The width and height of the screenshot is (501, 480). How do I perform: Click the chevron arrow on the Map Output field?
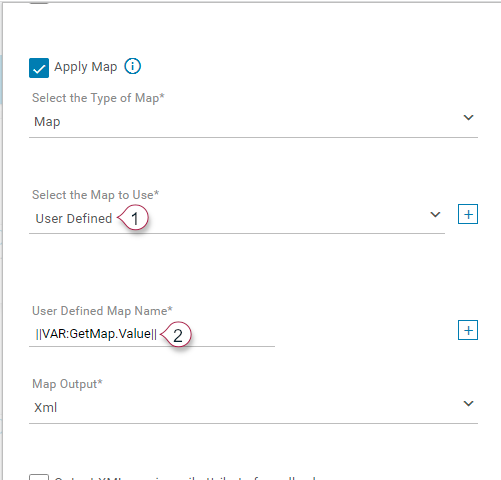468,404
